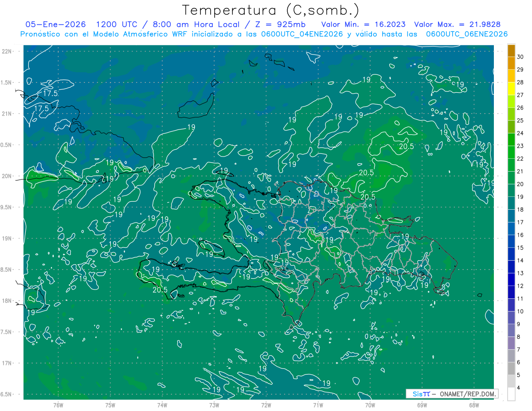The width and height of the screenshot is (532, 411).
Task: Click the '70W' longitude axis label
Action: coord(370,405)
